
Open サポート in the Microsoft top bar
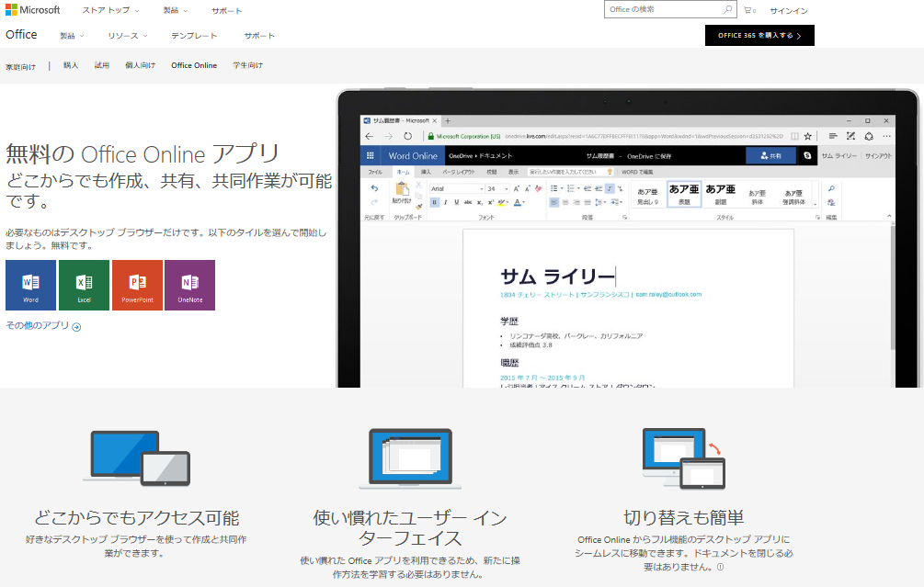point(227,11)
